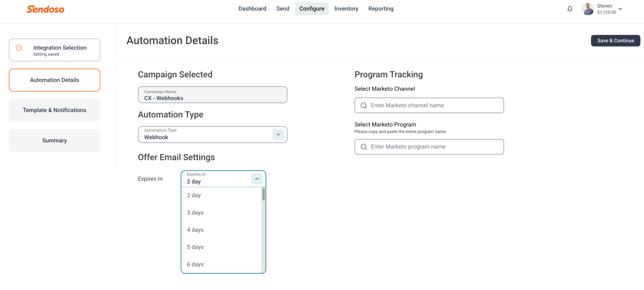Click the Marketo program search icon

point(364,147)
